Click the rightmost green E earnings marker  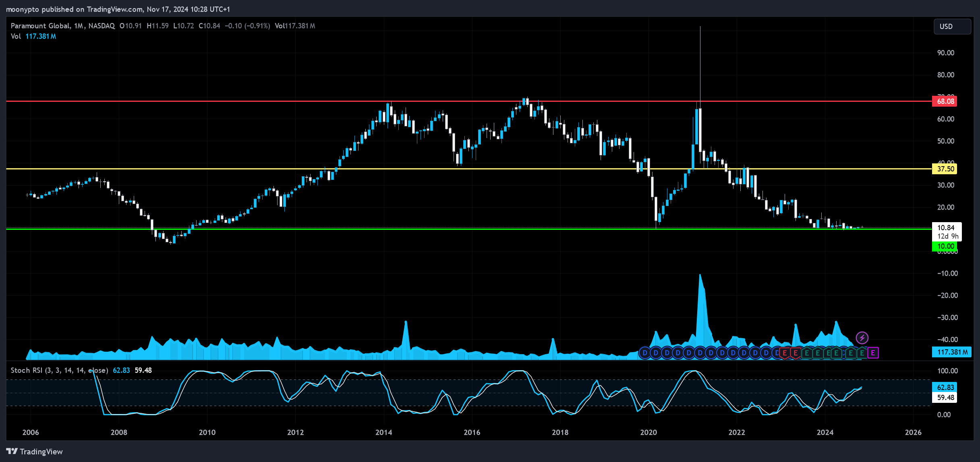coord(862,353)
